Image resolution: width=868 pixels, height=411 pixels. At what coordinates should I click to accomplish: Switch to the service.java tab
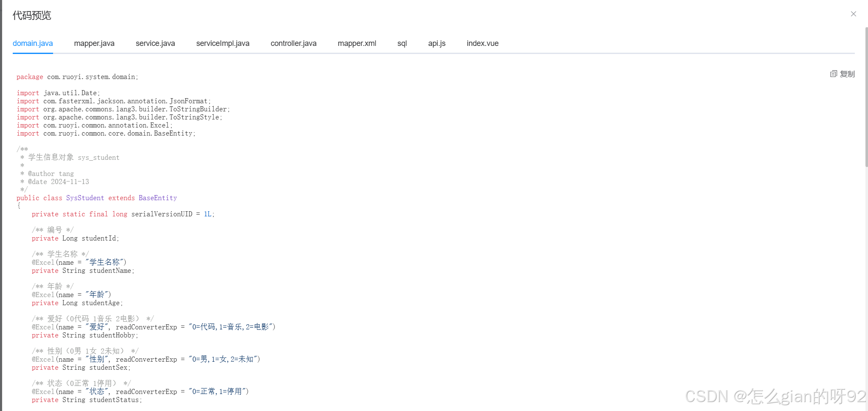click(155, 43)
